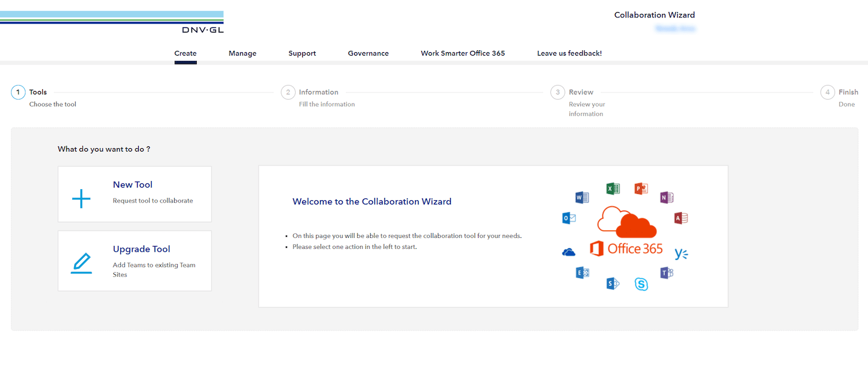Click the 'Tools' step label
Screen dimensions: 868x386
point(38,92)
